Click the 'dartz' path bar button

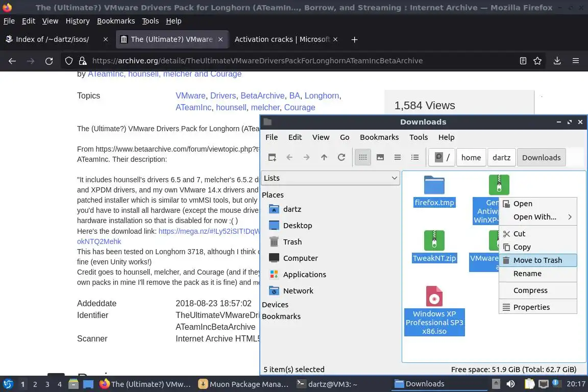coord(501,158)
